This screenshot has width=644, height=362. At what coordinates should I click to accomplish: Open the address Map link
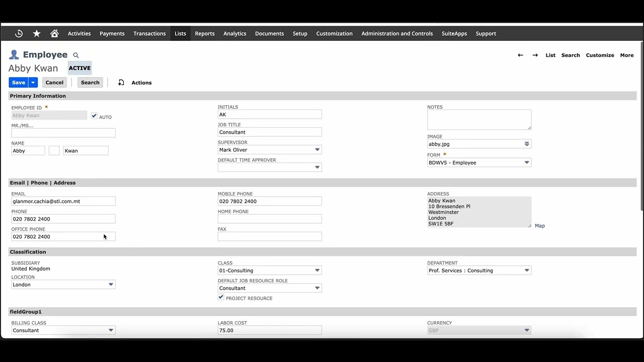539,226
